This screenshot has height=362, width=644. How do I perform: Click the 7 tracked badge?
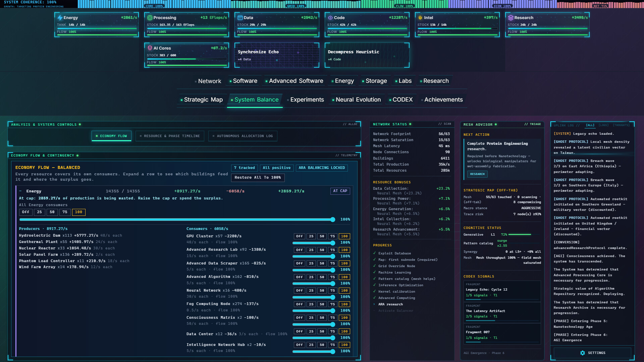click(x=245, y=168)
